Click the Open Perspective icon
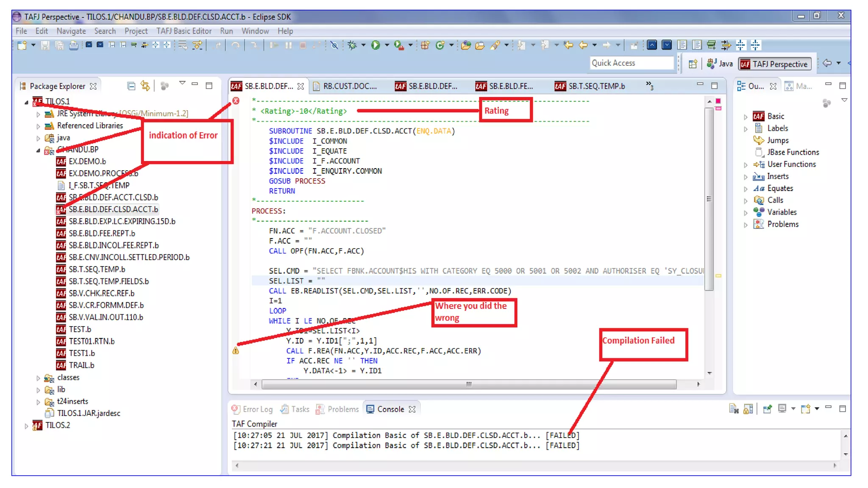The width and height of the screenshot is (868, 488). pos(693,64)
